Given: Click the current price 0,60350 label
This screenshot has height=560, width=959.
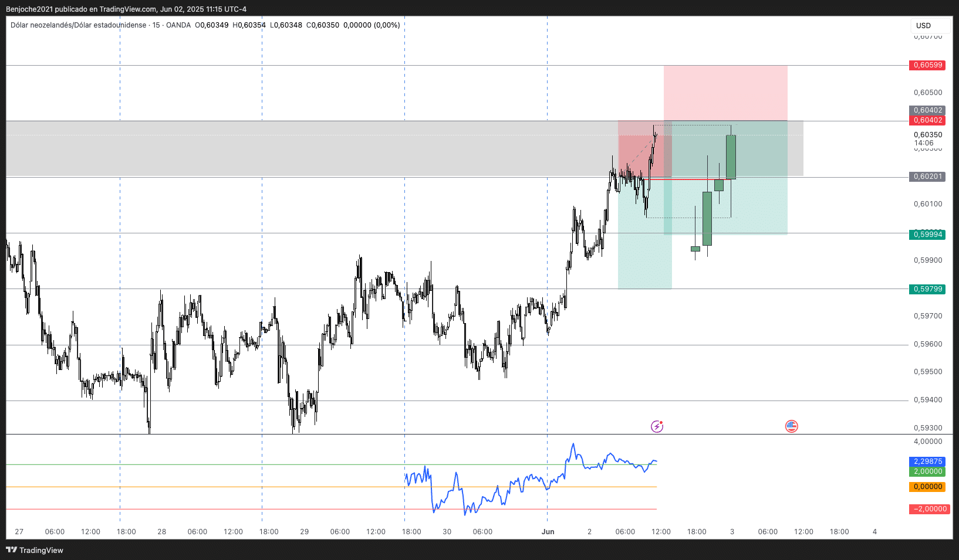Looking at the screenshot, I should point(927,135).
